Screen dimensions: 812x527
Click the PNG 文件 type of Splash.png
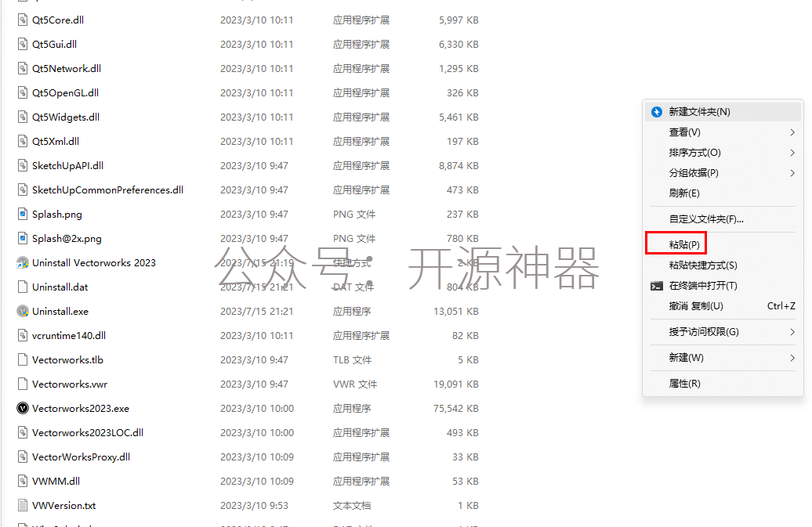coord(354,215)
